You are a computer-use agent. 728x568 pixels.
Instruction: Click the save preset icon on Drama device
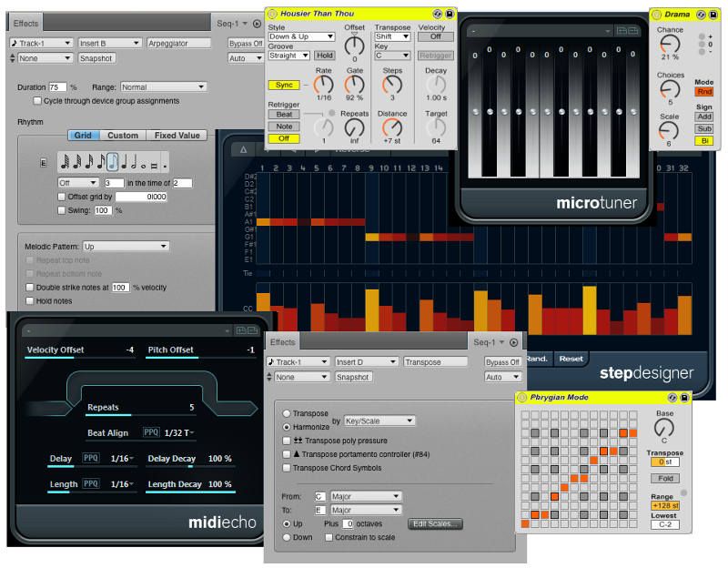(714, 15)
